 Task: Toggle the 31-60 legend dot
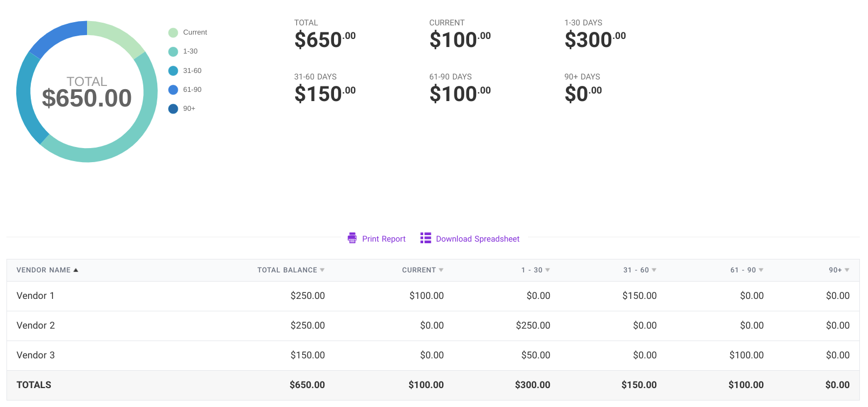[173, 71]
